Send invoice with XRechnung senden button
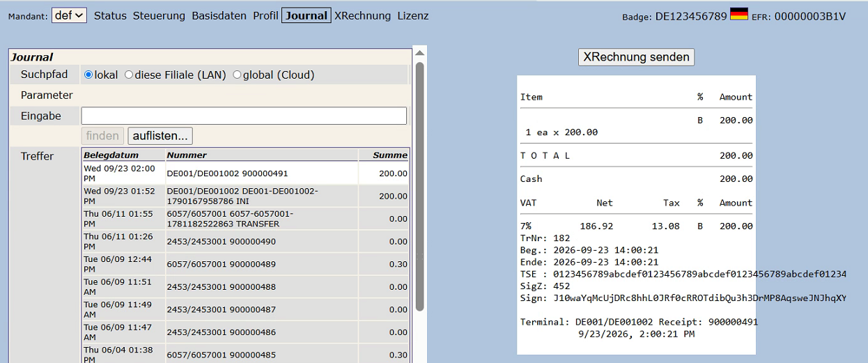The height and width of the screenshot is (363, 868). [636, 57]
